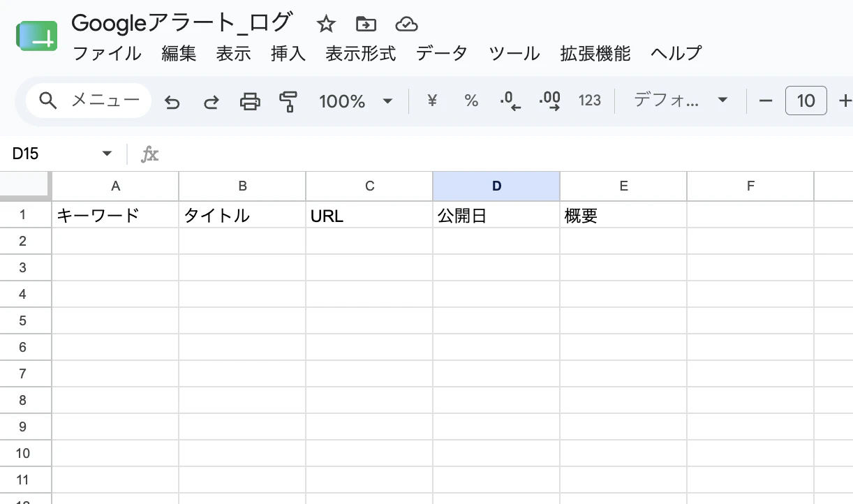Select row 8 header
This screenshot has height=504, width=853.
coord(25,401)
